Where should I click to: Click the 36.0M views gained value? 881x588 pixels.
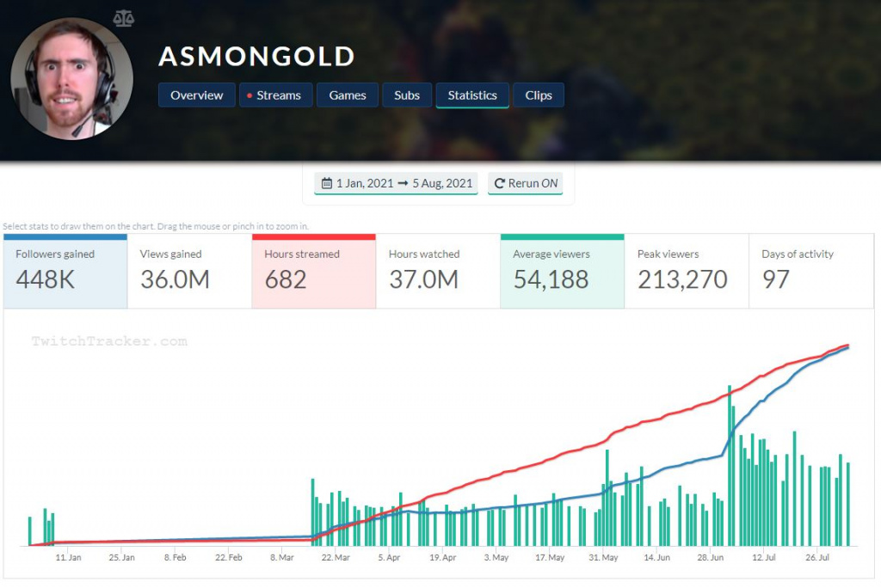(175, 279)
